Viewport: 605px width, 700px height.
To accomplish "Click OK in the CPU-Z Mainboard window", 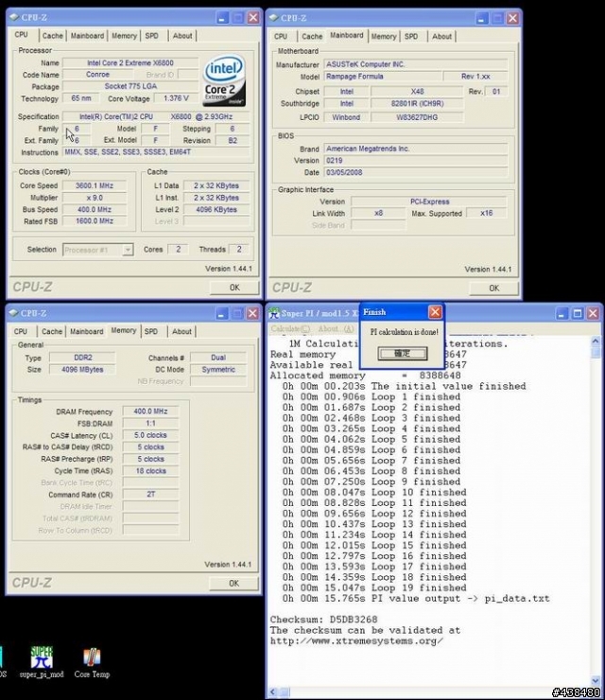I will [x=493, y=289].
